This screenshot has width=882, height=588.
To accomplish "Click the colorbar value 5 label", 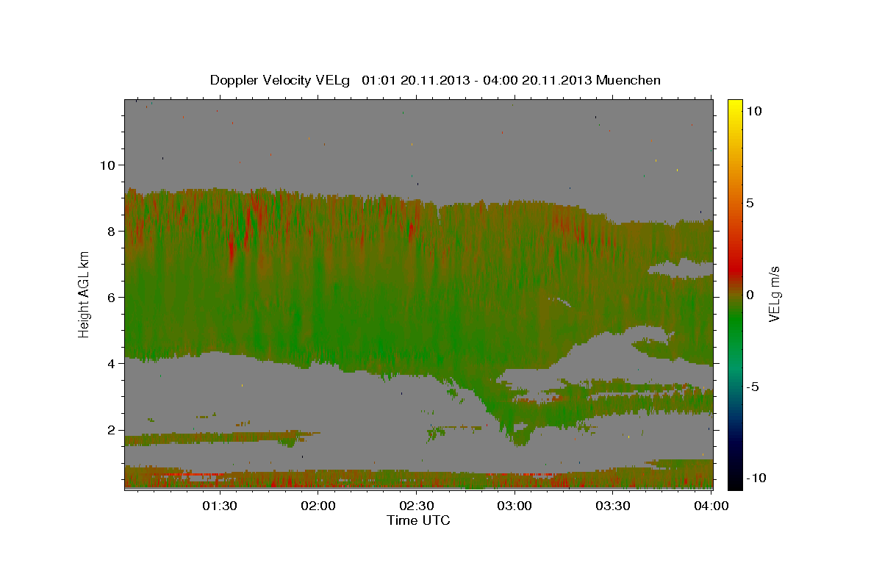I will point(750,203).
